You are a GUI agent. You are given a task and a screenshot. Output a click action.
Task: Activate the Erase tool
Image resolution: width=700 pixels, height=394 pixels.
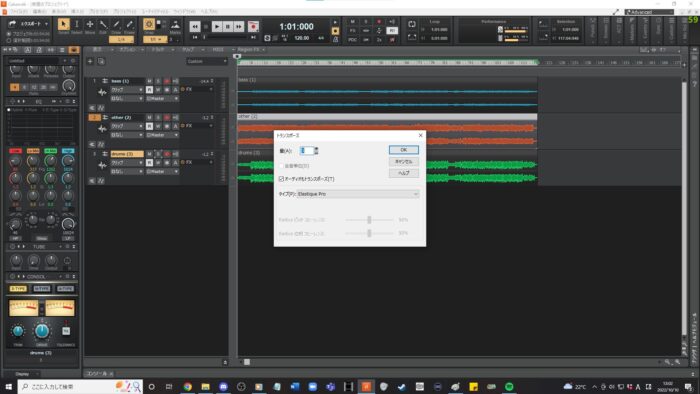coord(129,24)
